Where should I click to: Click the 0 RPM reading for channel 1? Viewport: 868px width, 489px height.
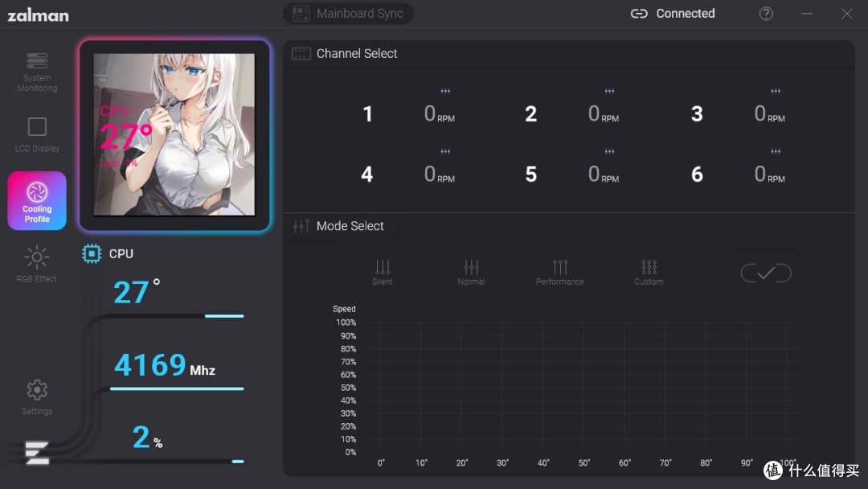440,114
